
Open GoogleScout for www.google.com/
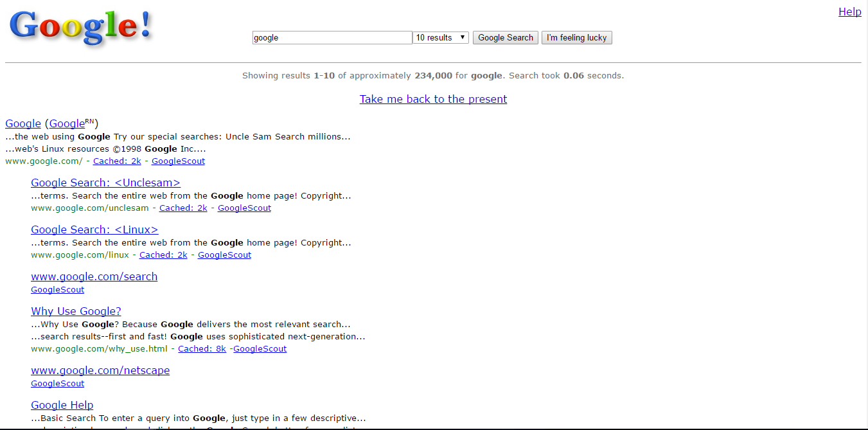click(178, 161)
